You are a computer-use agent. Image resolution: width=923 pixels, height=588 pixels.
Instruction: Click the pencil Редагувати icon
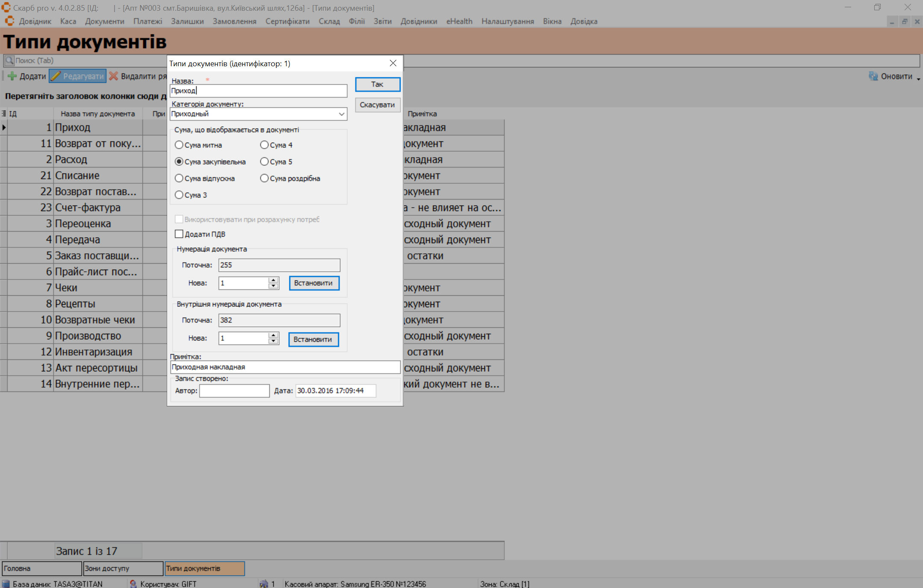coord(56,76)
